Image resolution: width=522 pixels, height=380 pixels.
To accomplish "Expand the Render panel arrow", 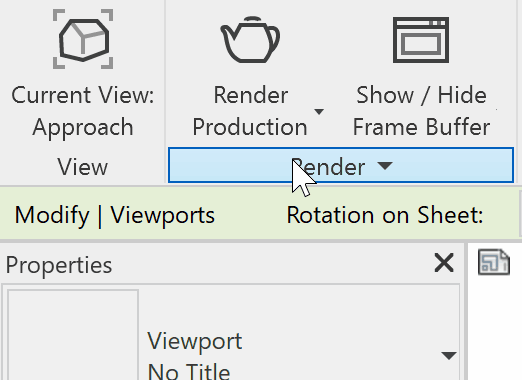I will pos(385,166).
